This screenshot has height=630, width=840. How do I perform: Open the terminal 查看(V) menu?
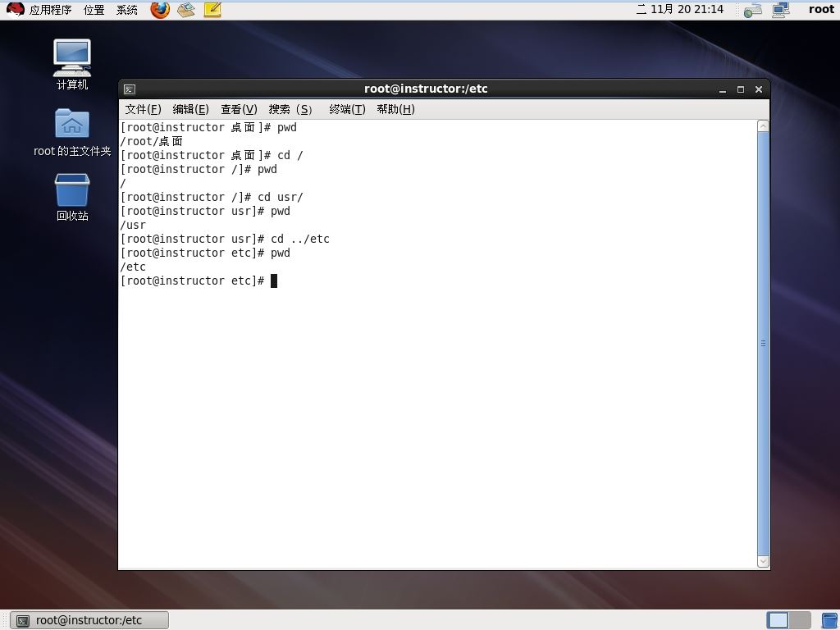click(239, 109)
